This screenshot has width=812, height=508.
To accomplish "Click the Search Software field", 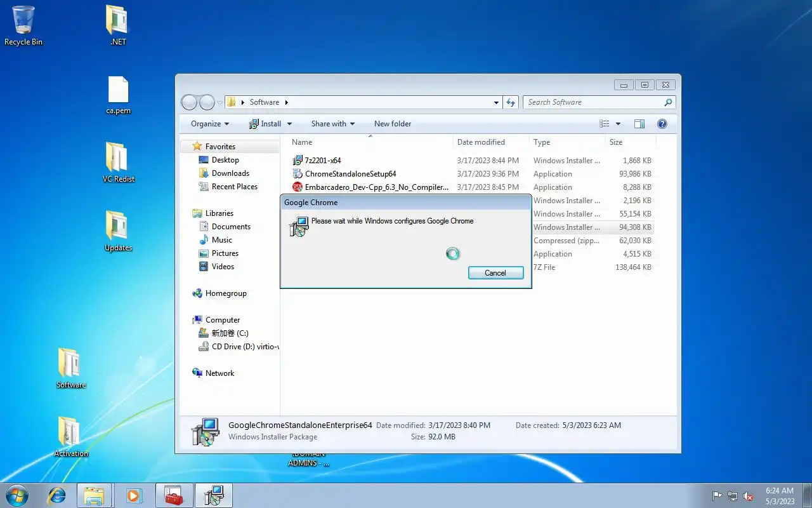I will pos(599,102).
